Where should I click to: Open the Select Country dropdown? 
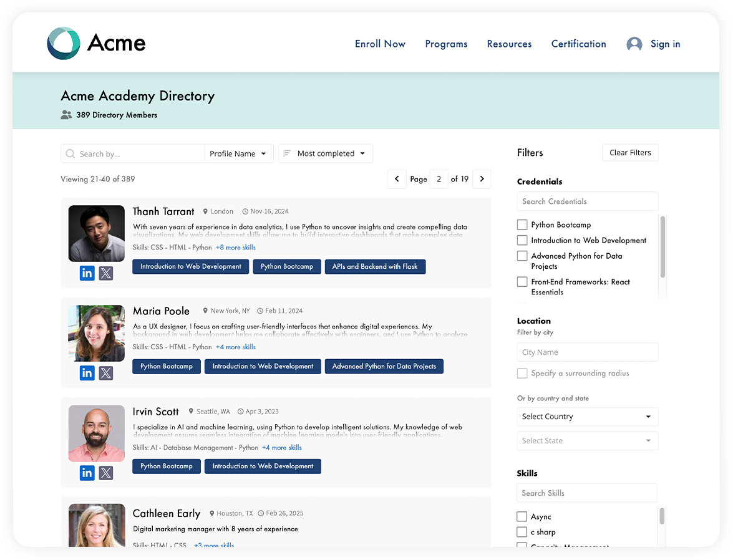[587, 417]
